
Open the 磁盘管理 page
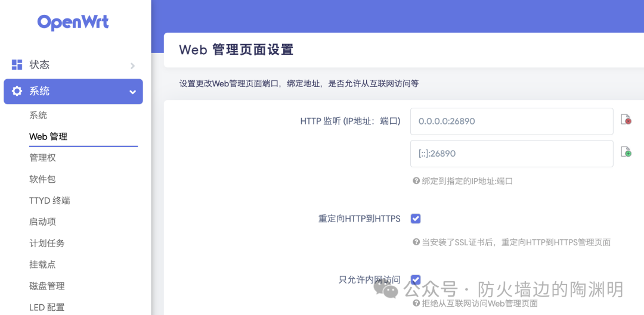click(x=47, y=286)
